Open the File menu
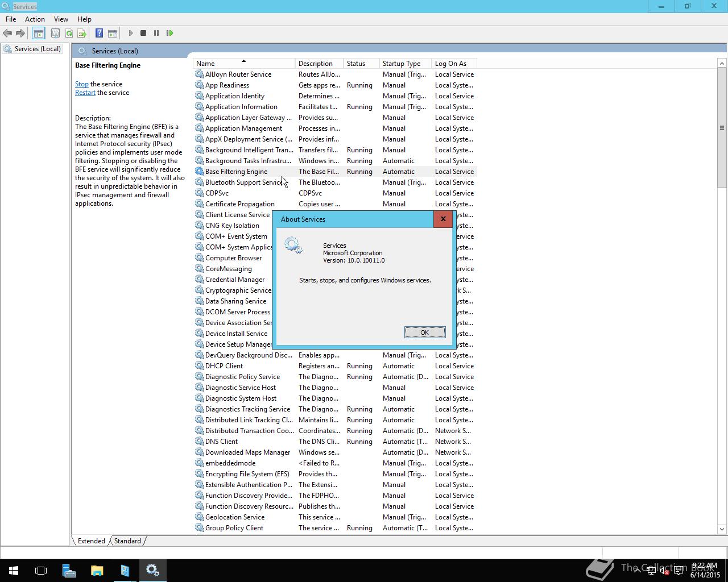This screenshot has height=582, width=728. coord(11,19)
